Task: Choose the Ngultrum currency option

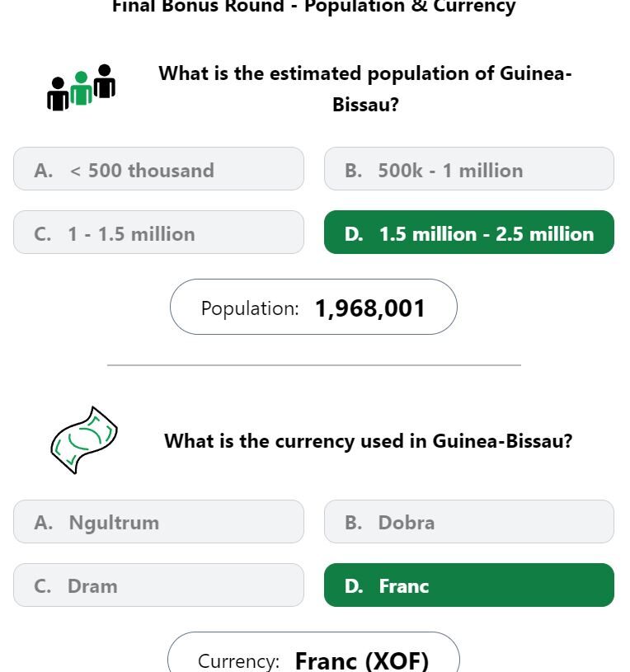Action: click(158, 522)
